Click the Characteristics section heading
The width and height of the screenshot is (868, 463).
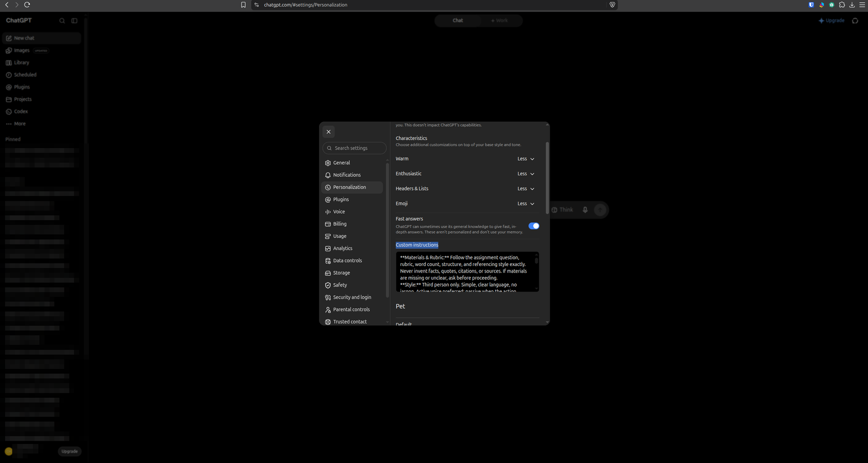pos(411,138)
